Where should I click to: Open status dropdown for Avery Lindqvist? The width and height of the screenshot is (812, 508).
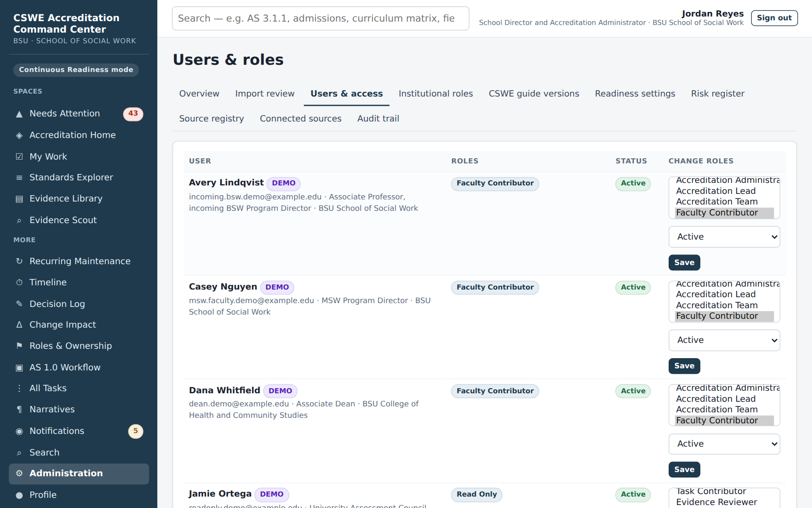724,237
